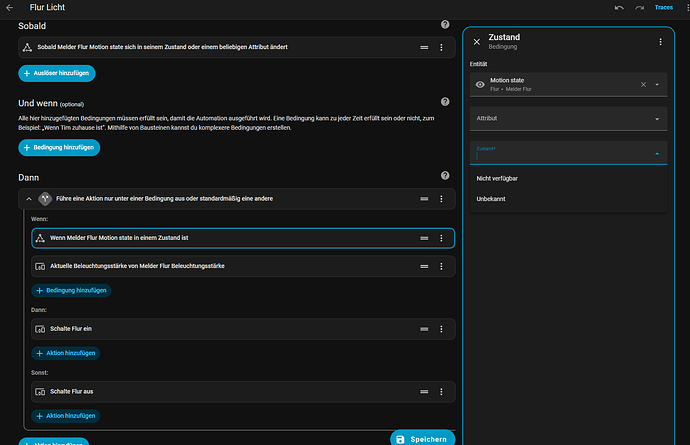Redo the last change
This screenshot has height=445, width=690.
[639, 7]
